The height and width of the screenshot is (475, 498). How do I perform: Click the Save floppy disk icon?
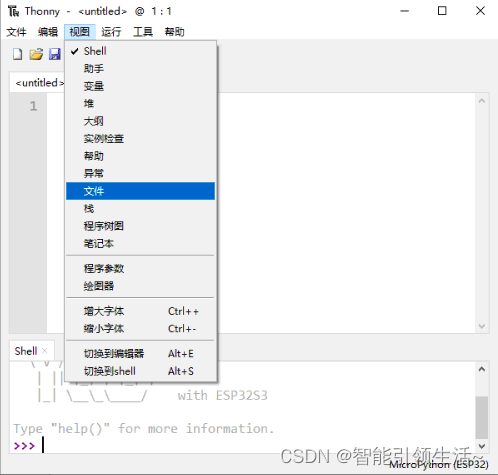55,54
